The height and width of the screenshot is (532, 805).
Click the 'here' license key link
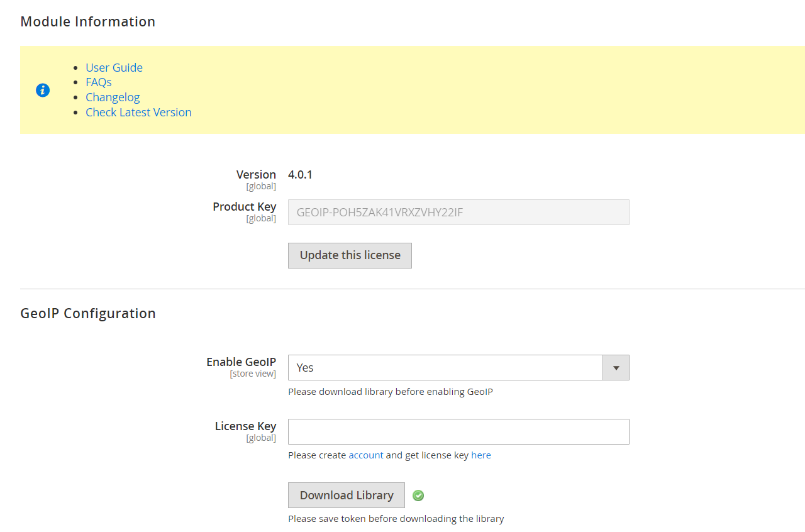(x=480, y=455)
